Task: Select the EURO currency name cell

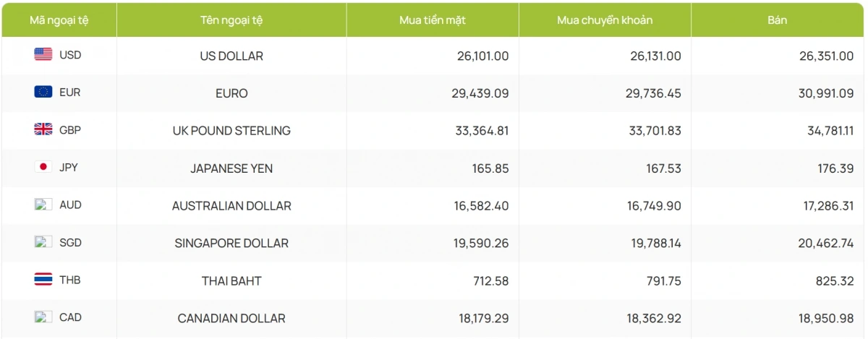Action: 231,93
